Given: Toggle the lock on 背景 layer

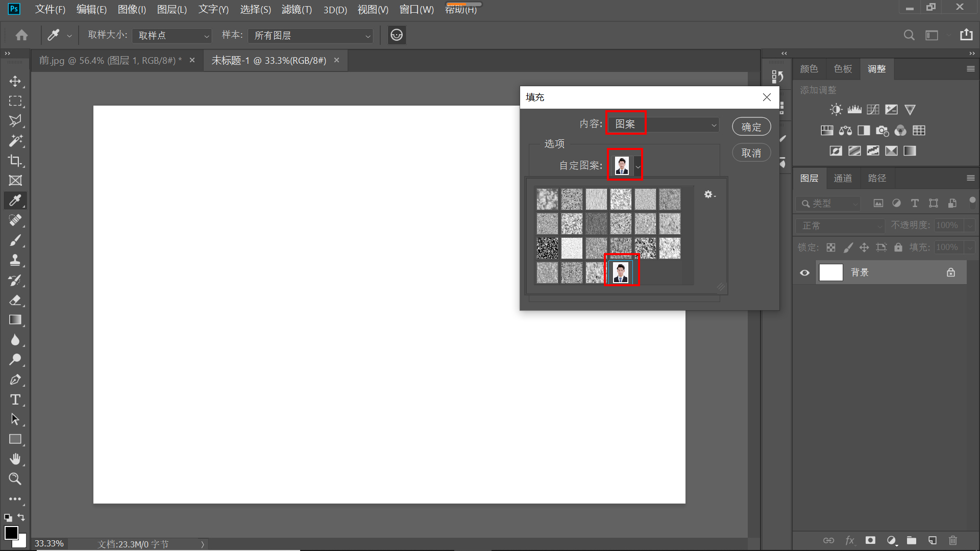Looking at the screenshot, I should pyautogui.click(x=951, y=272).
